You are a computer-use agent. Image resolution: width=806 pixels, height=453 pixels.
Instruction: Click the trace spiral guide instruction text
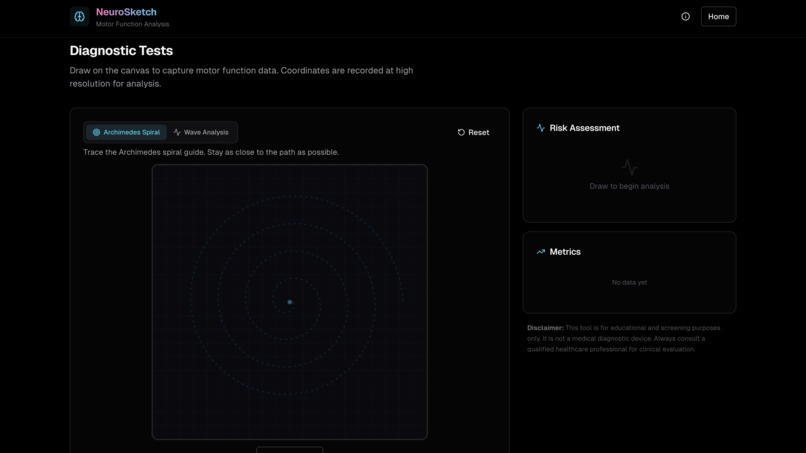(x=211, y=152)
